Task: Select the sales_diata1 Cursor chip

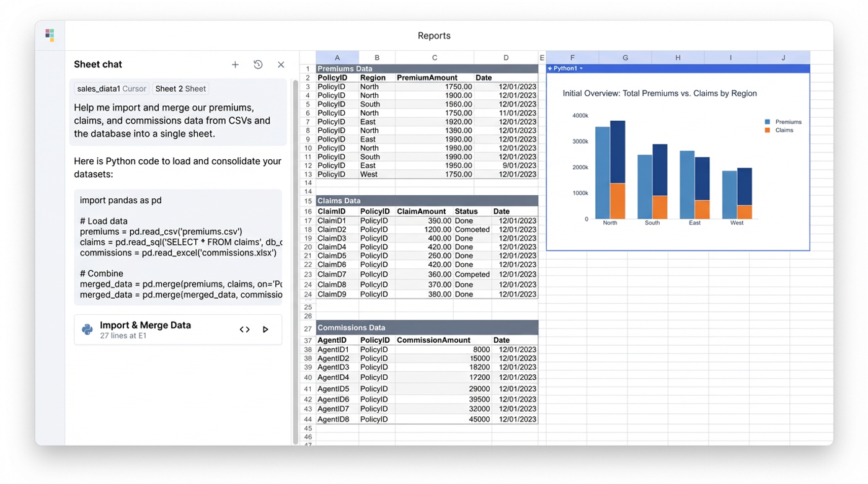Action: [x=111, y=89]
